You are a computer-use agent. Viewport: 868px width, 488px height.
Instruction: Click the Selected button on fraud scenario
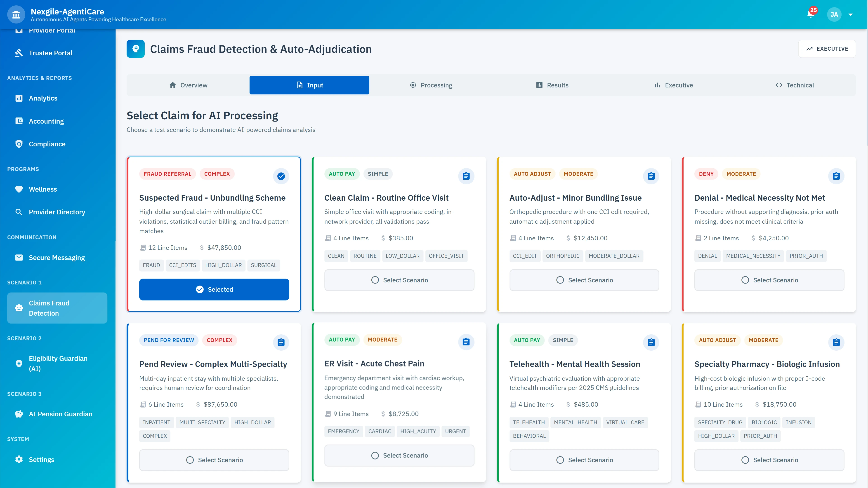tap(214, 289)
